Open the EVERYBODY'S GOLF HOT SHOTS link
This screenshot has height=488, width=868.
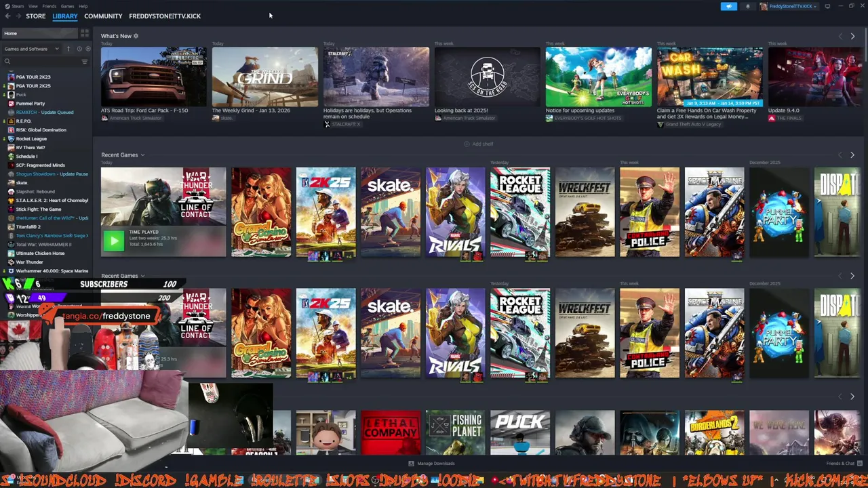pos(589,118)
